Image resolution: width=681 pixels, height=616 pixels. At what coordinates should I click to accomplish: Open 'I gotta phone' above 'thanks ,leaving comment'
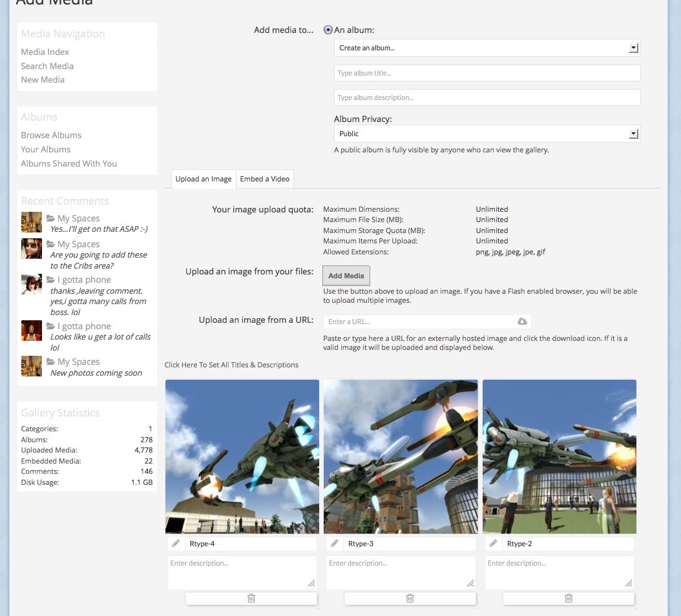(84, 280)
